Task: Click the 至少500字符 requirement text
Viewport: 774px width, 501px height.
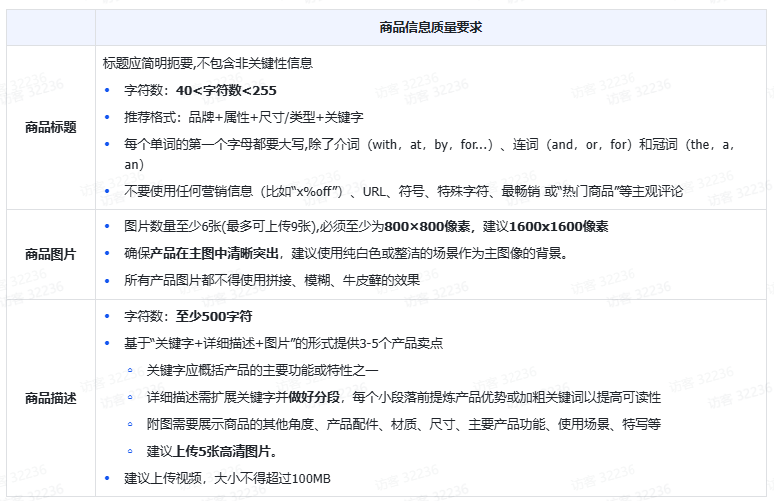Action: [x=214, y=316]
